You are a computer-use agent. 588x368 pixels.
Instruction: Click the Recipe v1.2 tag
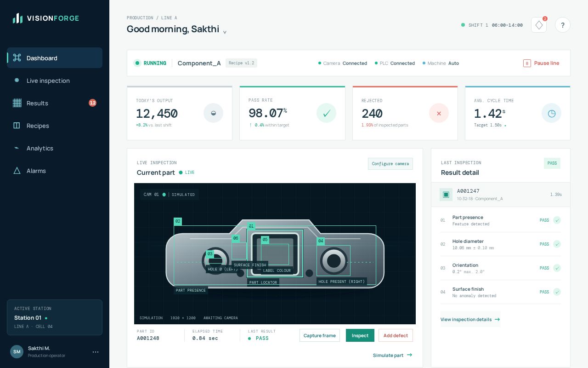pyautogui.click(x=241, y=63)
